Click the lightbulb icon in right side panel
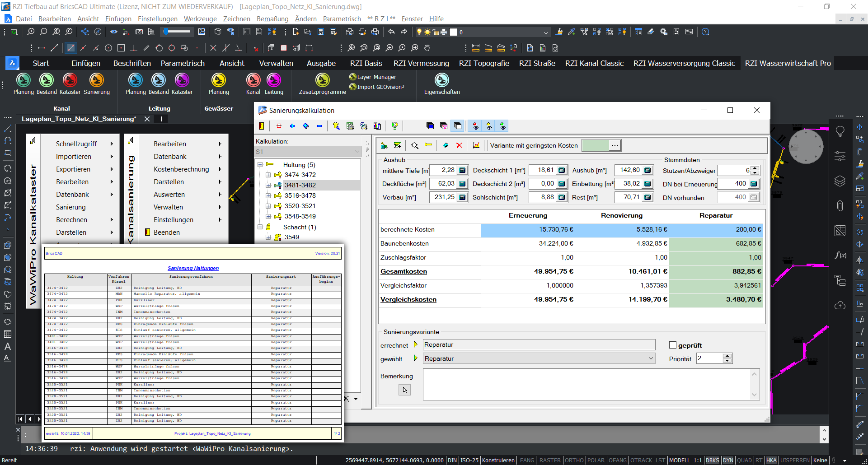 click(840, 132)
